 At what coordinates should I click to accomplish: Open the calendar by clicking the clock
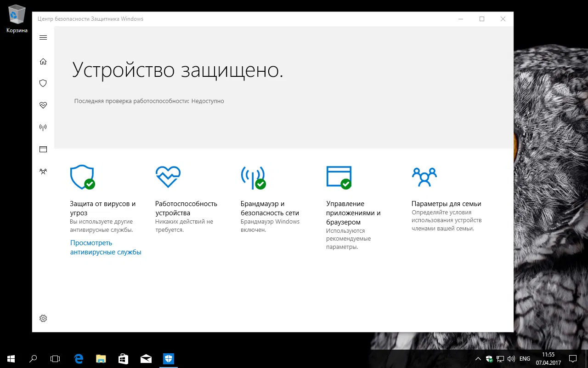pyautogui.click(x=549, y=358)
